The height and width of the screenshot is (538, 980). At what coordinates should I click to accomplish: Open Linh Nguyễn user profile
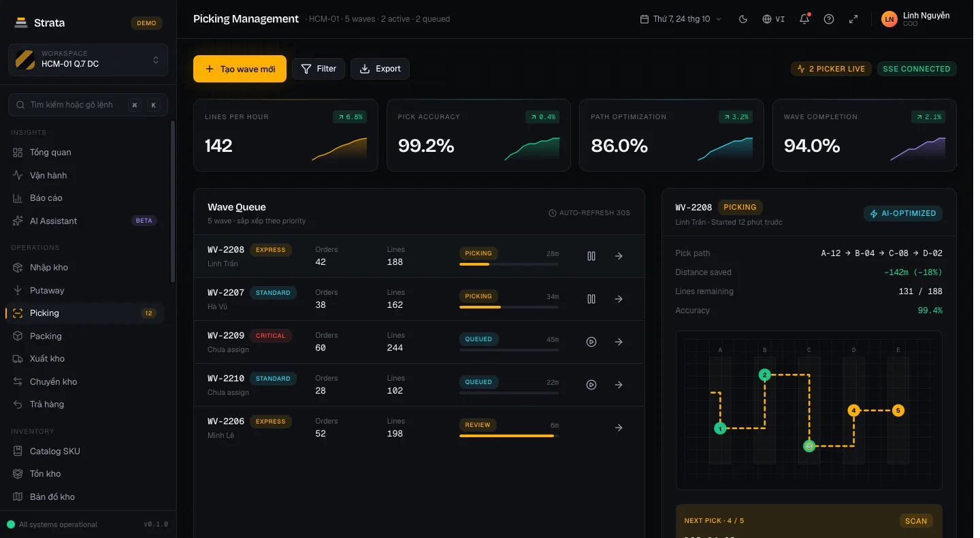coord(915,19)
